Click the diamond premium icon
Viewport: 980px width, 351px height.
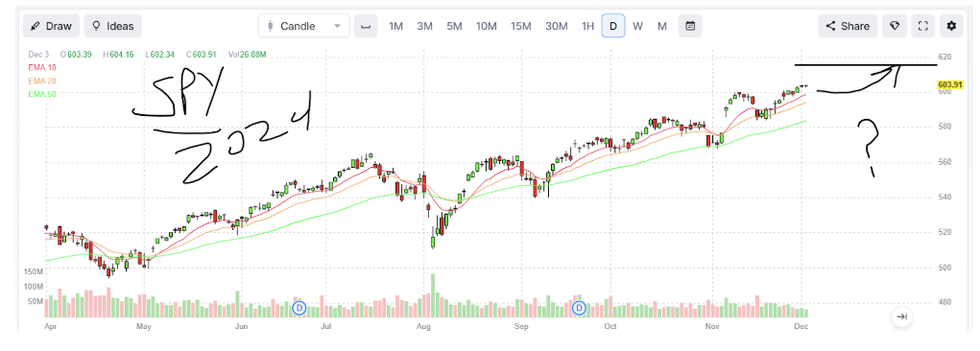895,26
